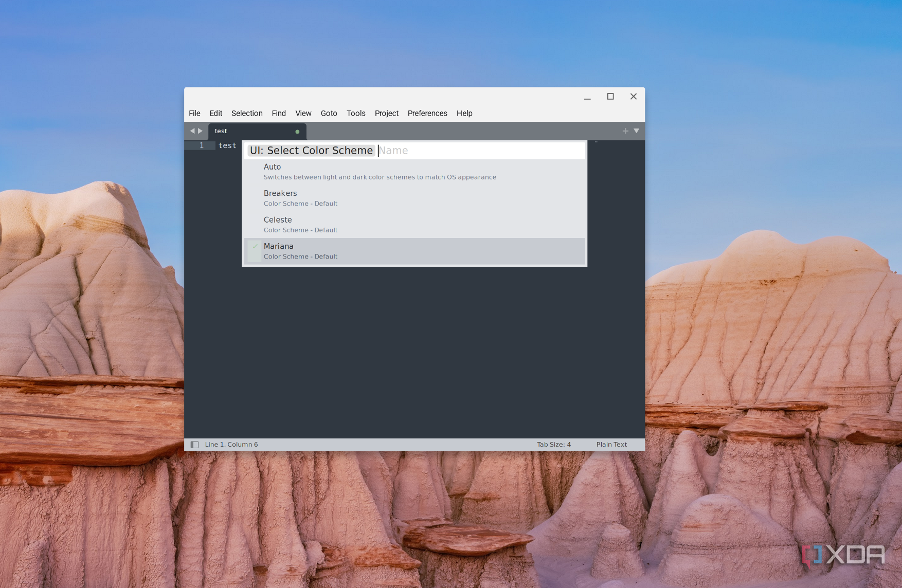Maximize the Sublime Text window
This screenshot has height=588, width=902.
[x=610, y=97]
